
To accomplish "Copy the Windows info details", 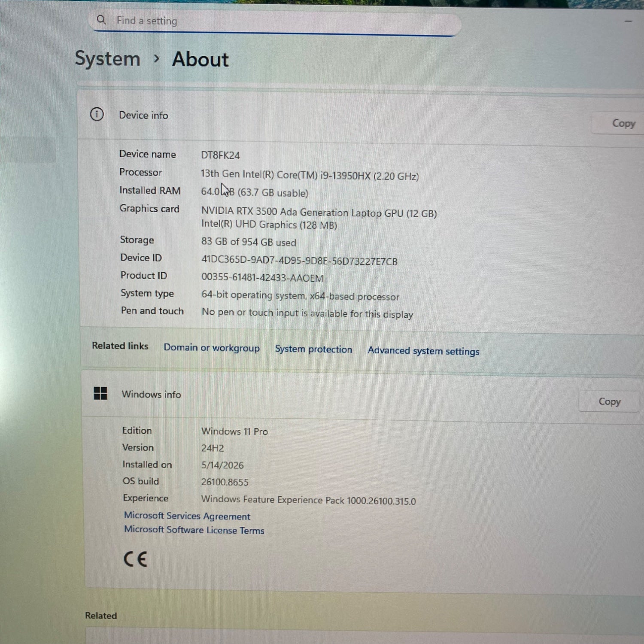I will coord(609,401).
